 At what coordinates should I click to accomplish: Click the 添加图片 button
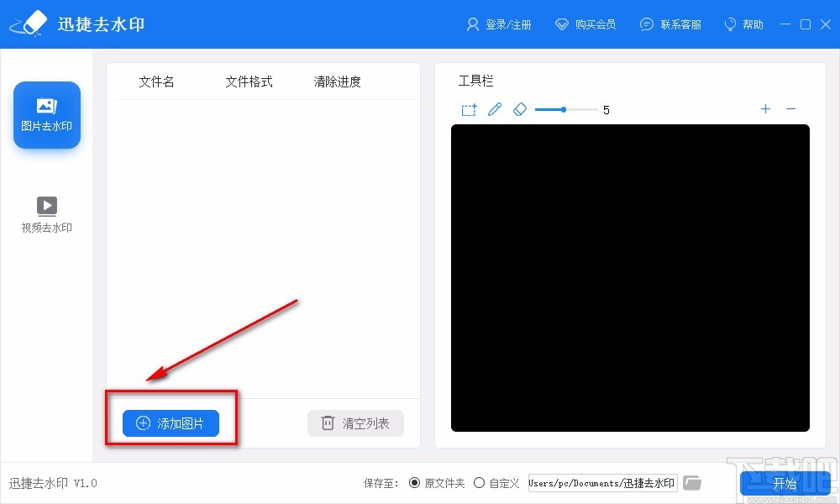(x=171, y=423)
